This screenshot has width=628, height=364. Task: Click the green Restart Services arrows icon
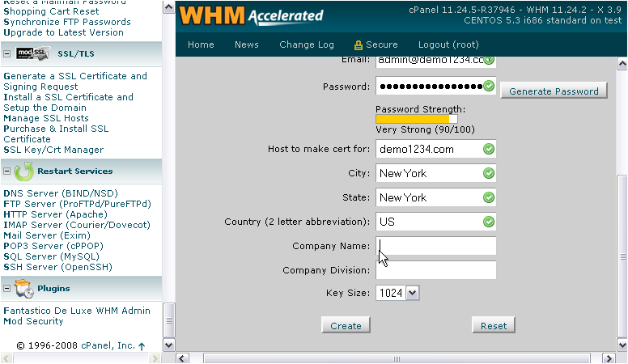coord(24,171)
